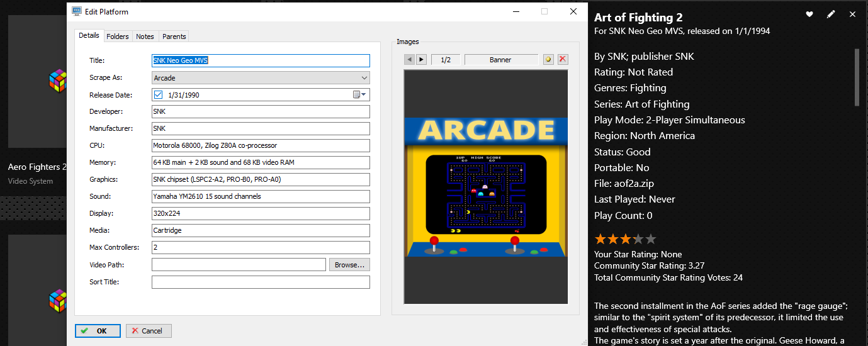Switch to the Details tab
The height and width of the screenshot is (346, 868).
89,36
